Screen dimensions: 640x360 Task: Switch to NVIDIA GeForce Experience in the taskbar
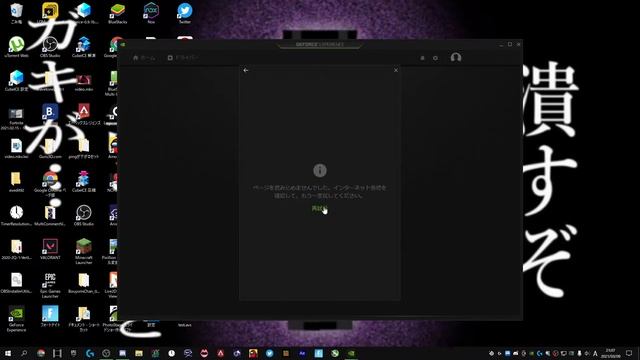pos(351,353)
